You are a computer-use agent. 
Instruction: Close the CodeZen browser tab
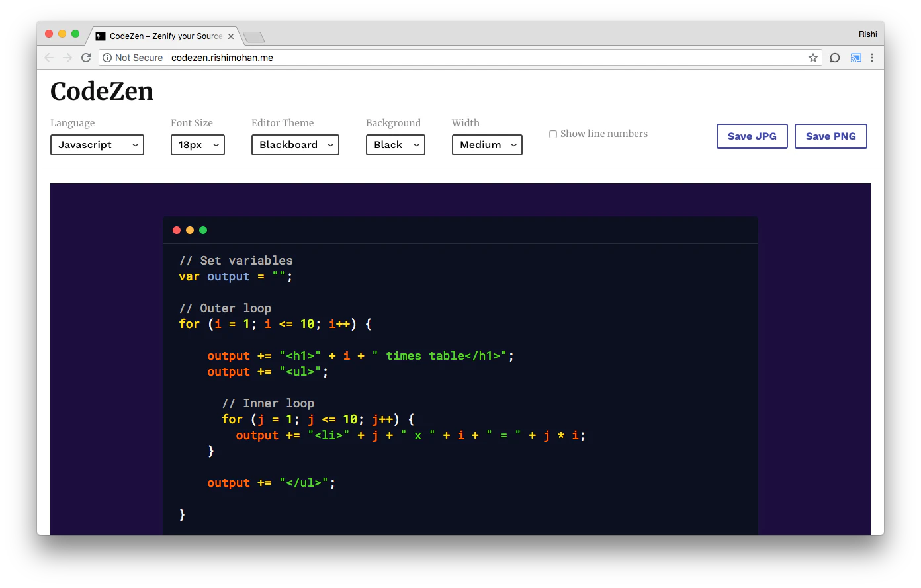[x=231, y=36]
